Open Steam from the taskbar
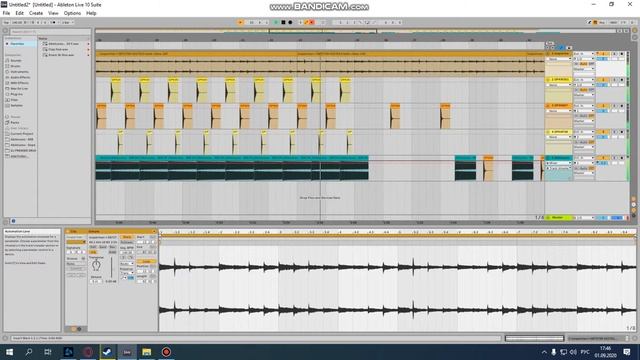This screenshot has height=360, width=640. tap(107, 352)
